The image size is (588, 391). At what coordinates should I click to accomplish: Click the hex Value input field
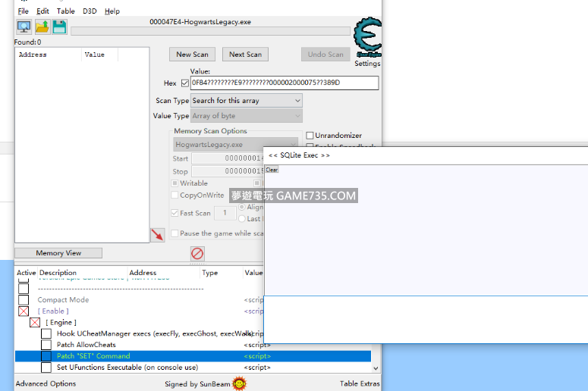click(x=285, y=83)
